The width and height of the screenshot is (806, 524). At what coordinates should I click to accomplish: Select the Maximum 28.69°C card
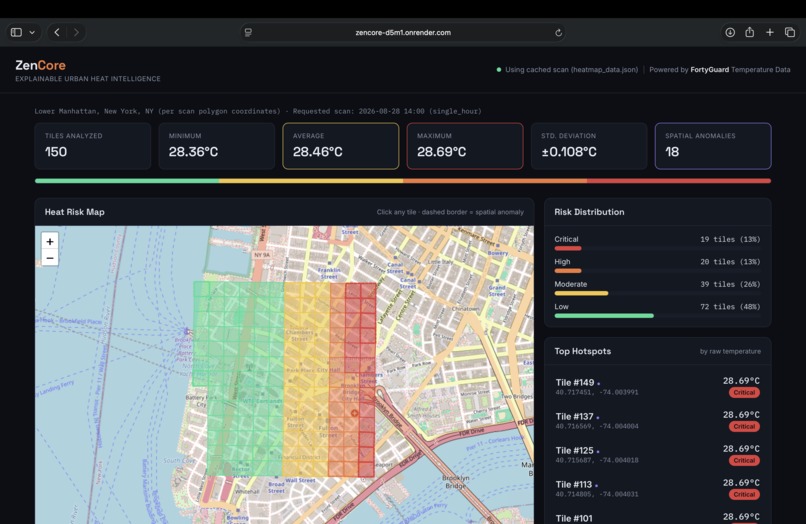pyautogui.click(x=465, y=146)
